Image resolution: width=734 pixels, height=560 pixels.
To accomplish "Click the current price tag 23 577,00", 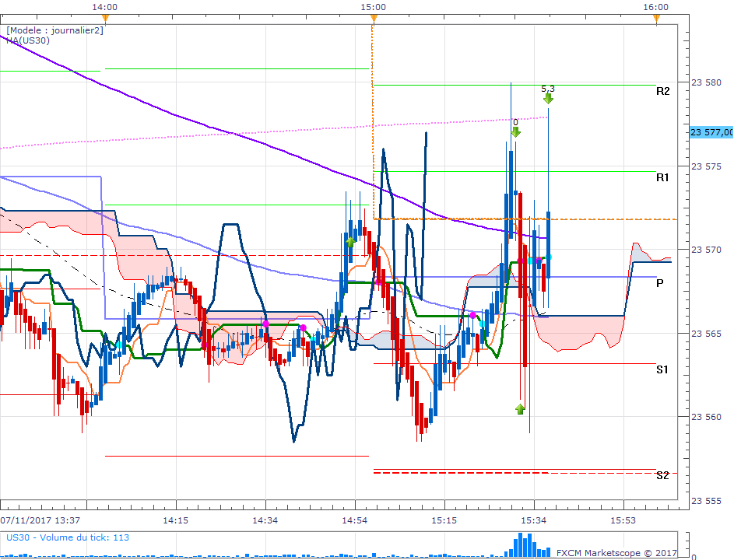I will pos(711,132).
